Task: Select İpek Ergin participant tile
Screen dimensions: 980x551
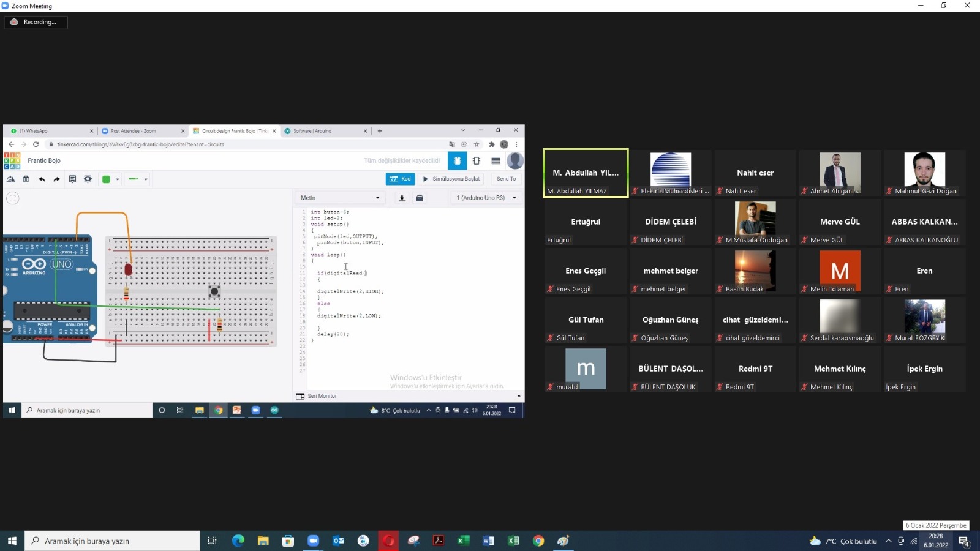Action: click(924, 369)
